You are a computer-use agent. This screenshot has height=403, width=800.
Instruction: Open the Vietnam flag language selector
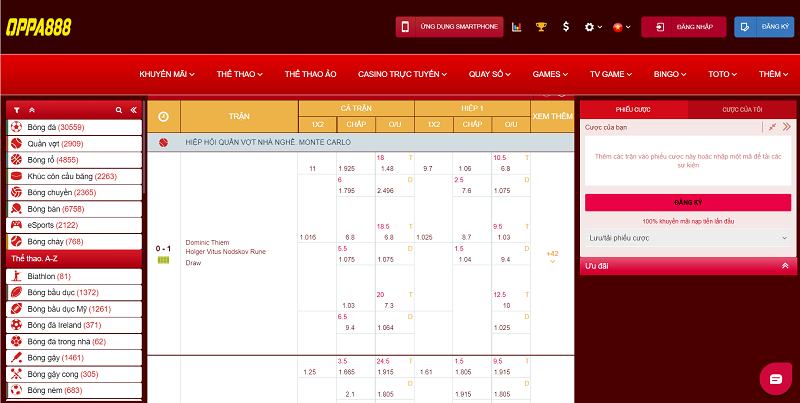622,27
